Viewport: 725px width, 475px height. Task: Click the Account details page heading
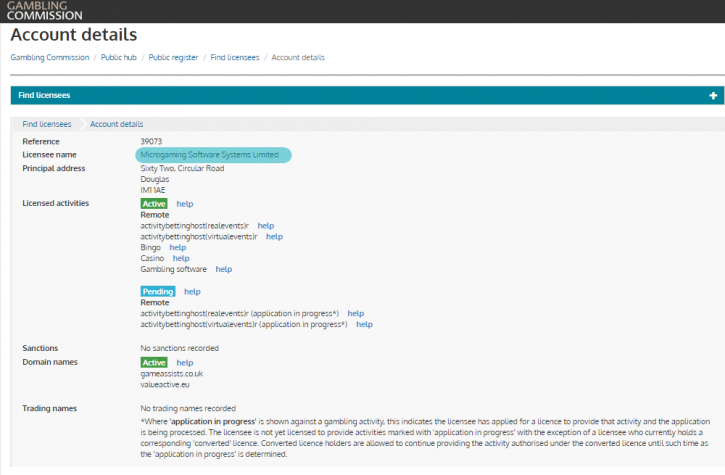pyautogui.click(x=74, y=35)
